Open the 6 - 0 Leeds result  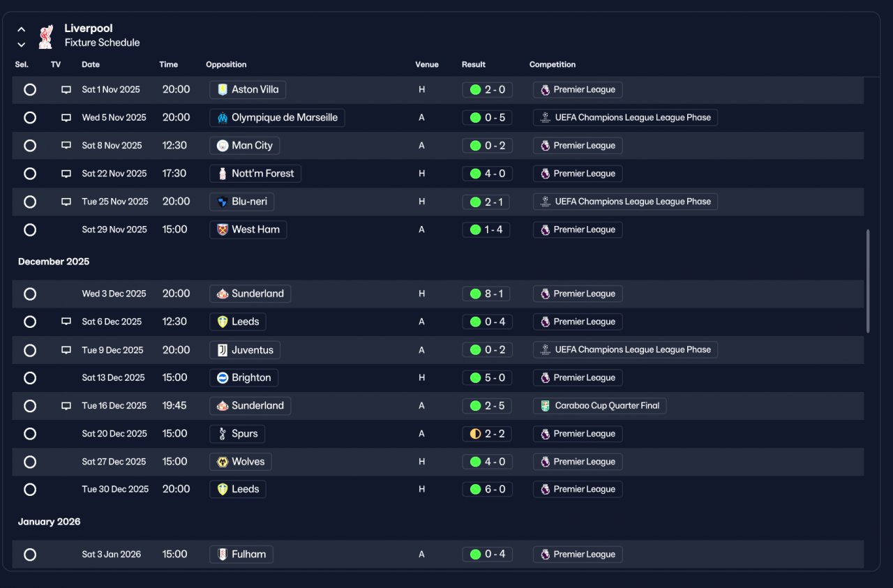point(487,489)
